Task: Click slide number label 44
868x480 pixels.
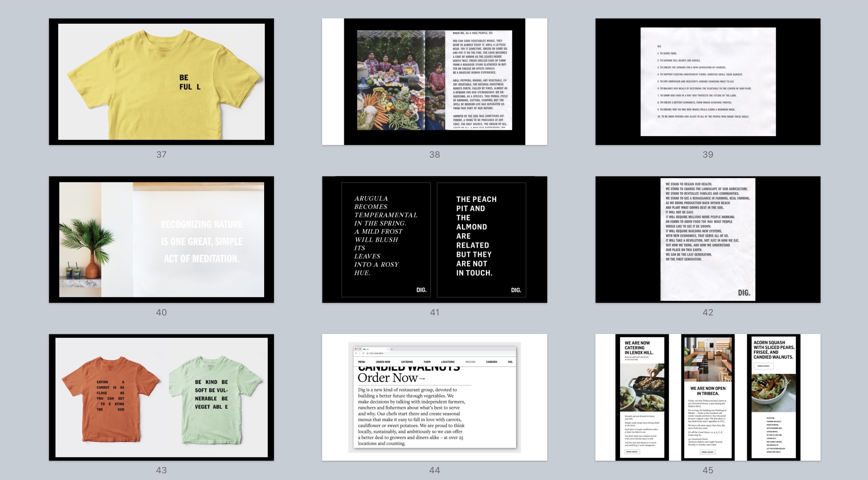Action: point(435,470)
